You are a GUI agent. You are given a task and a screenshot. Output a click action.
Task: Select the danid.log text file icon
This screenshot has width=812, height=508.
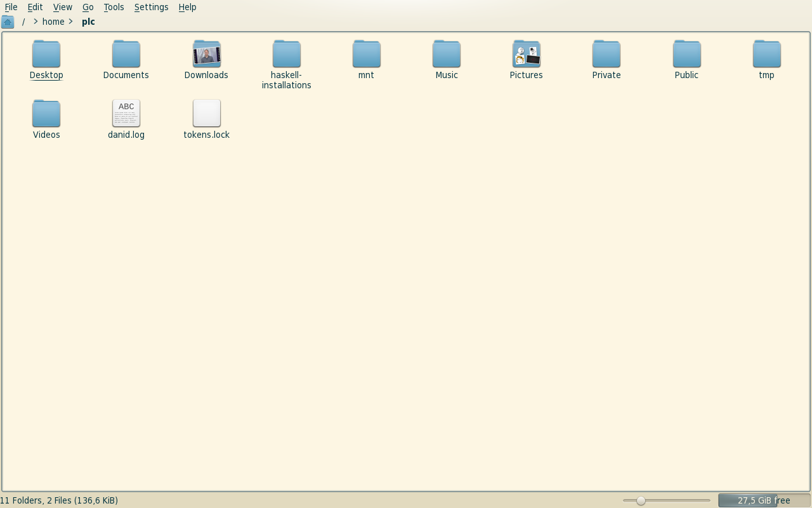[126, 114]
